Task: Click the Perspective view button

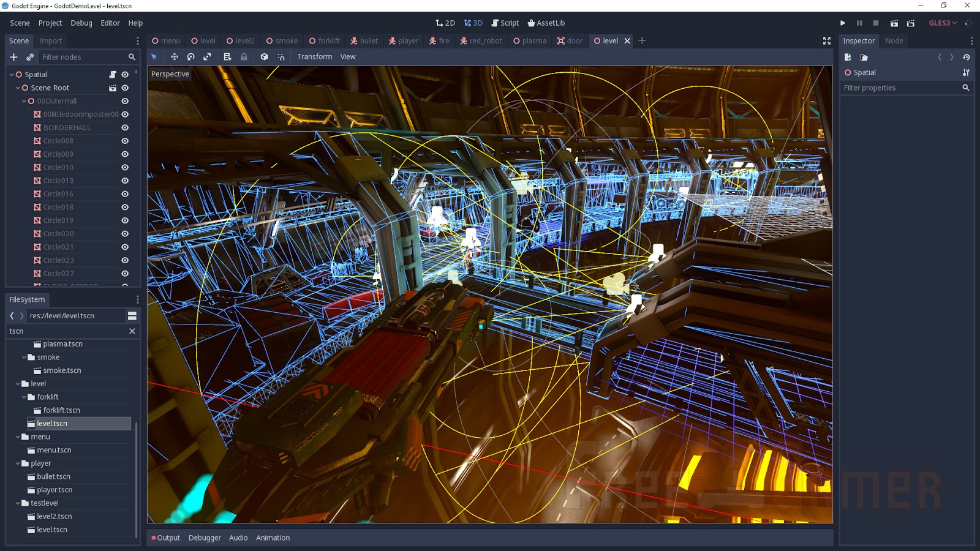Action: click(x=170, y=74)
